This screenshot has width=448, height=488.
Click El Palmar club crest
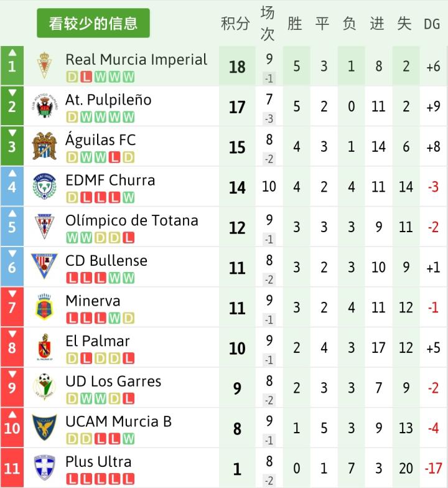[x=44, y=347]
